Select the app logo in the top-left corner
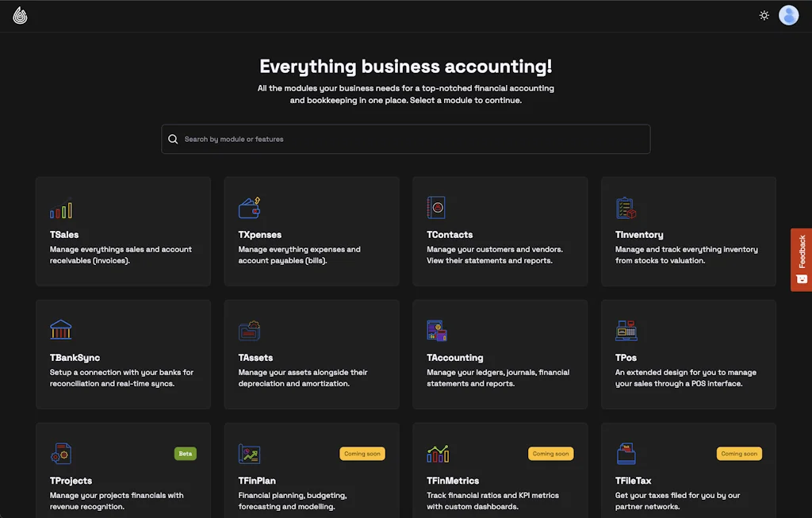Image resolution: width=812 pixels, height=518 pixels. click(20, 15)
